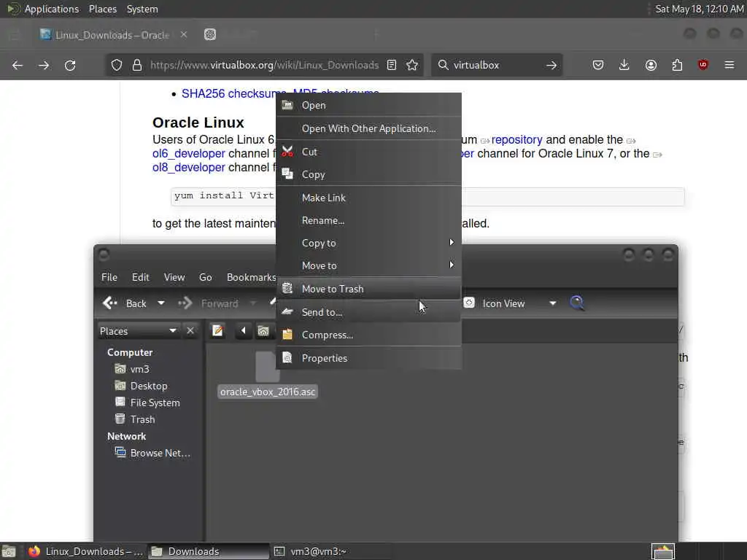The image size is (747, 560).
Task: Open the System menu in top panel
Action: pos(142,9)
